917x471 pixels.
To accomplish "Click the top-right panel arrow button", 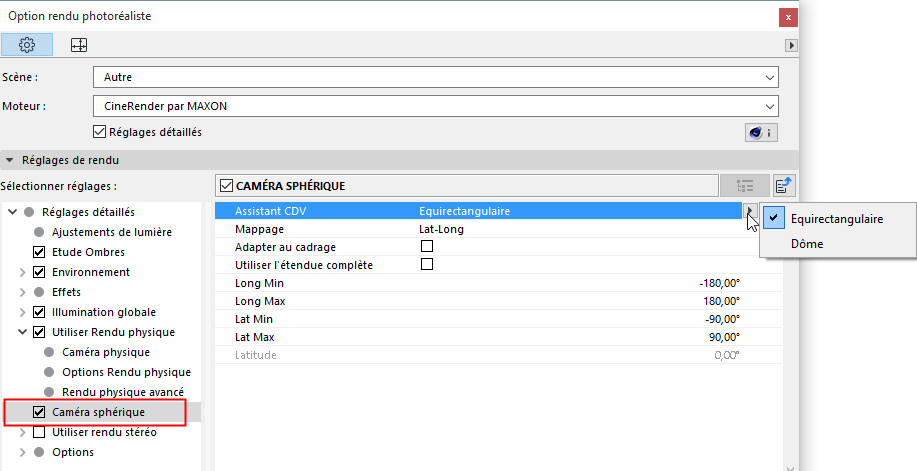I will [x=791, y=45].
